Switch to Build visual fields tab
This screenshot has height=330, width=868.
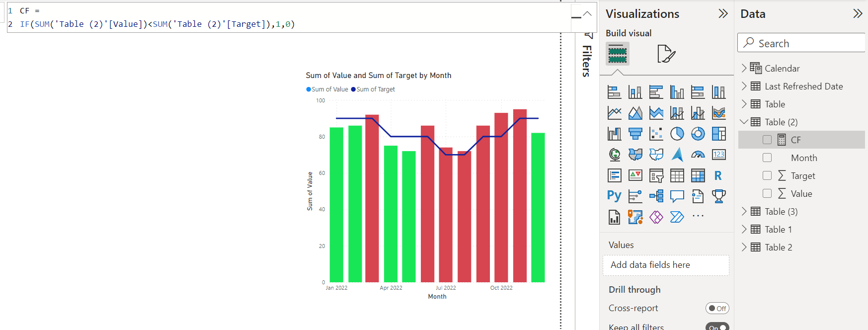pyautogui.click(x=618, y=54)
